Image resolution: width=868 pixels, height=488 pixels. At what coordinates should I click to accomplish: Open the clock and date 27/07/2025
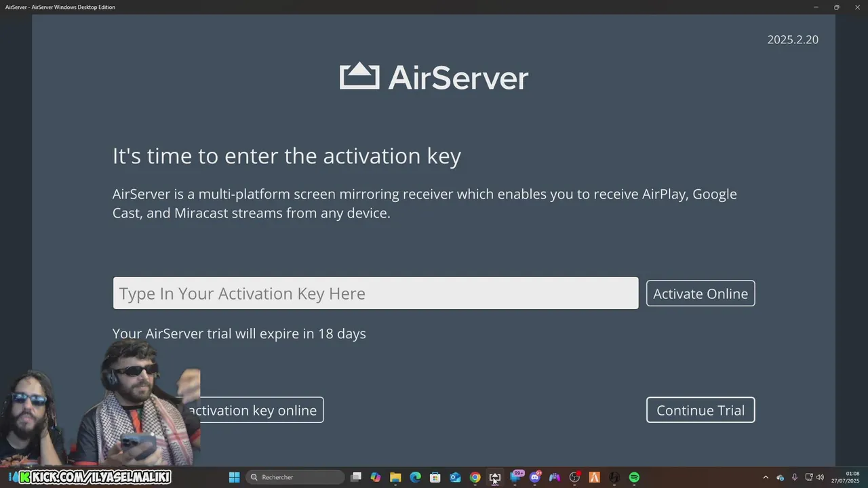pyautogui.click(x=846, y=477)
